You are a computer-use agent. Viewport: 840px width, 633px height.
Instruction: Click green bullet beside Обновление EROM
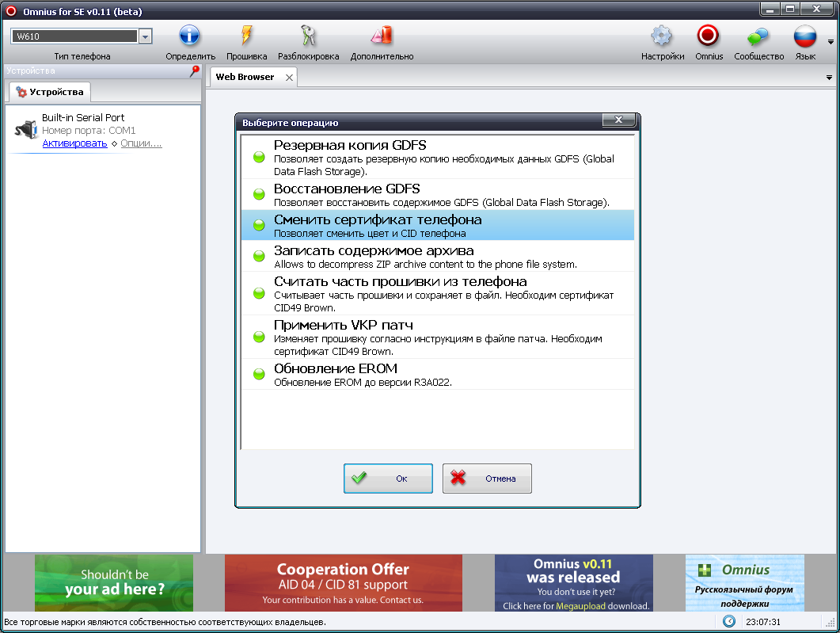tap(259, 374)
